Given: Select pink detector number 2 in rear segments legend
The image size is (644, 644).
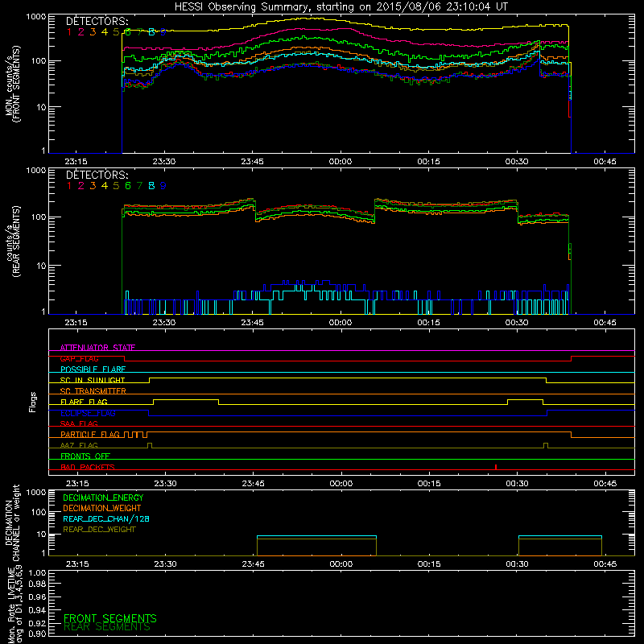Looking at the screenshot, I should tap(81, 186).
